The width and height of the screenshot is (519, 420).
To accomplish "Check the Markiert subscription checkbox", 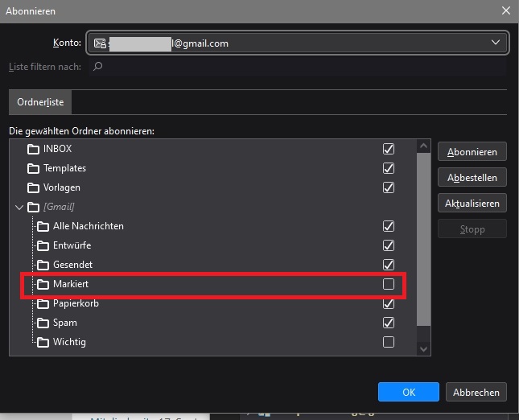I will (x=389, y=284).
